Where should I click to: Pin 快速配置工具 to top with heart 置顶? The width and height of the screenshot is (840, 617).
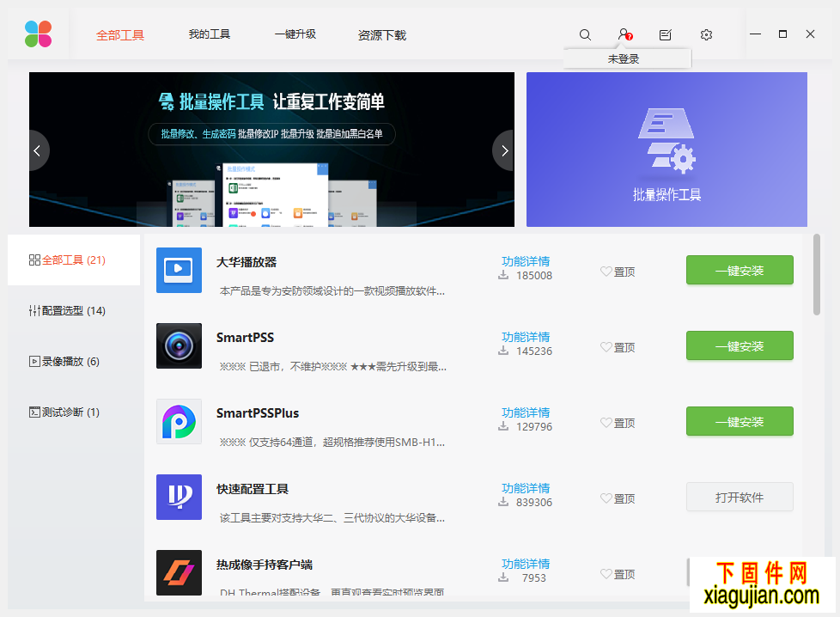tap(618, 498)
